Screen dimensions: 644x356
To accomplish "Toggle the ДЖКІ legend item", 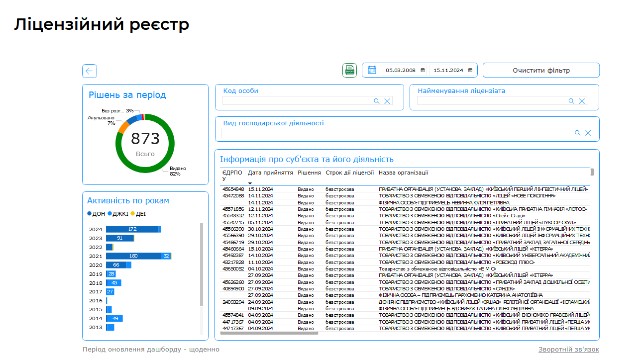I will coord(117,214).
